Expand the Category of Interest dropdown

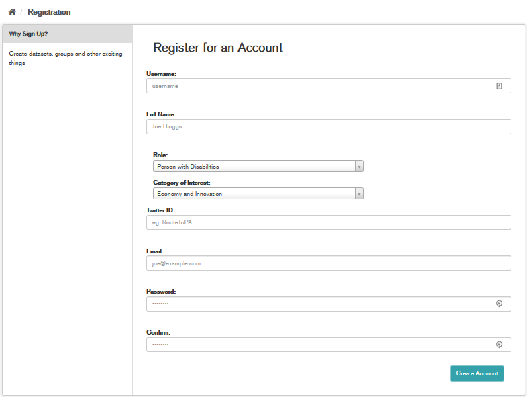pos(258,194)
